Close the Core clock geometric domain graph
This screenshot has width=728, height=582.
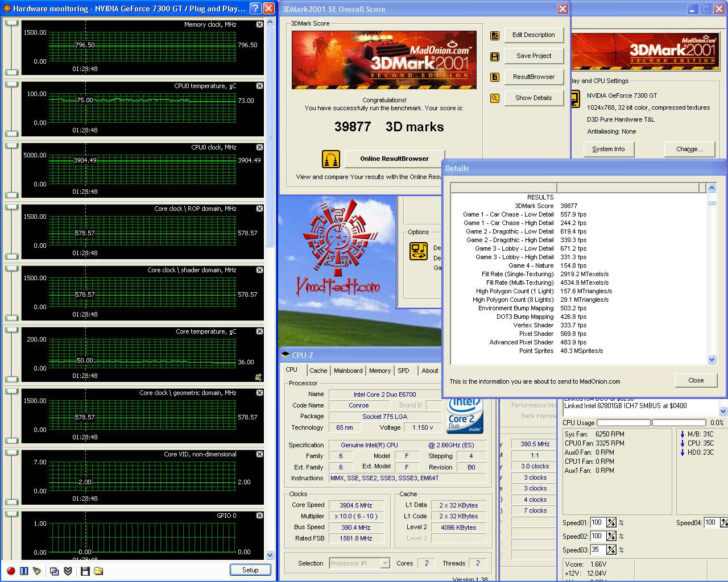259,393
